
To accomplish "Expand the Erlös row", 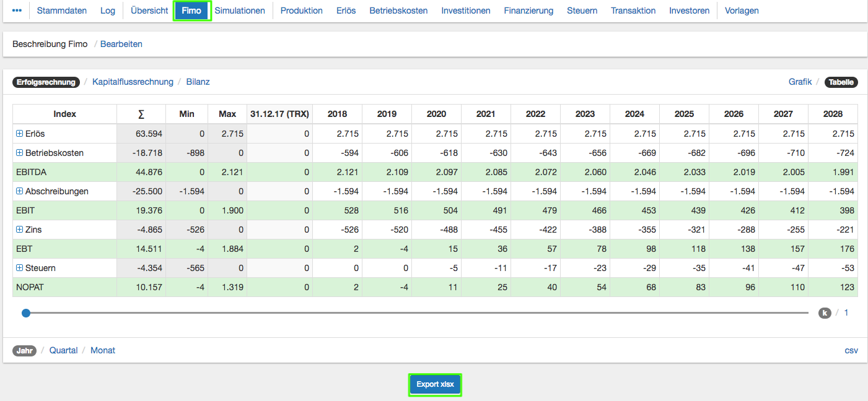I will tap(19, 134).
